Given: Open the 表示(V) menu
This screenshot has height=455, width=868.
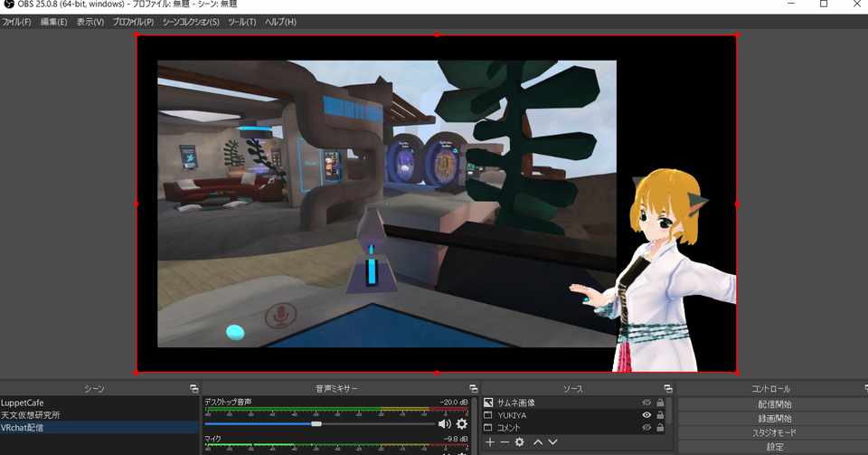Looking at the screenshot, I should 90,22.
